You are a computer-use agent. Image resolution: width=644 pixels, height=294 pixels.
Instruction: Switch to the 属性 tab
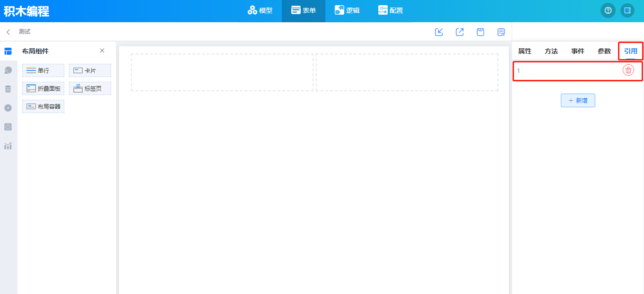point(525,51)
